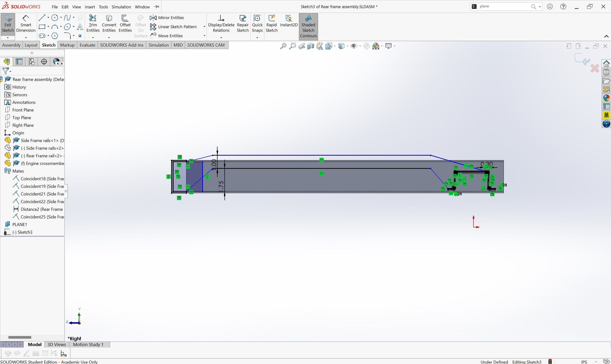611x364 pixels.
Task: Open the ConfigurationManager tab icon
Action: click(x=32, y=62)
